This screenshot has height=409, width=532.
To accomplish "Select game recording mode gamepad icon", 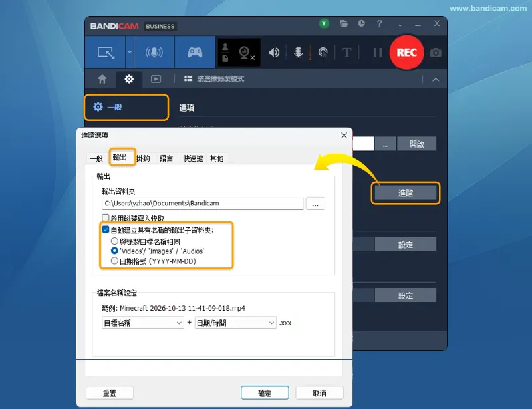I will 195,53.
